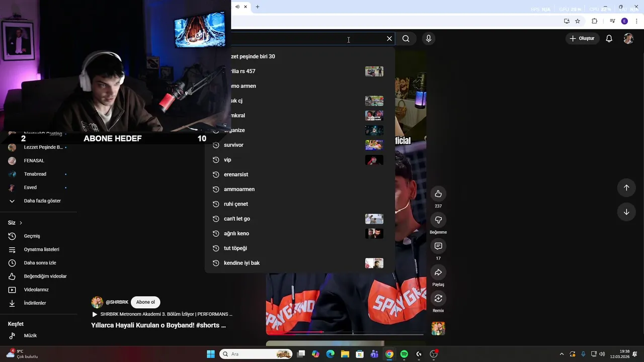644x362 pixels.
Task: Open linked 'SHRBRK Metronom Akademi 3. Bölüm' video
Action: [162, 314]
